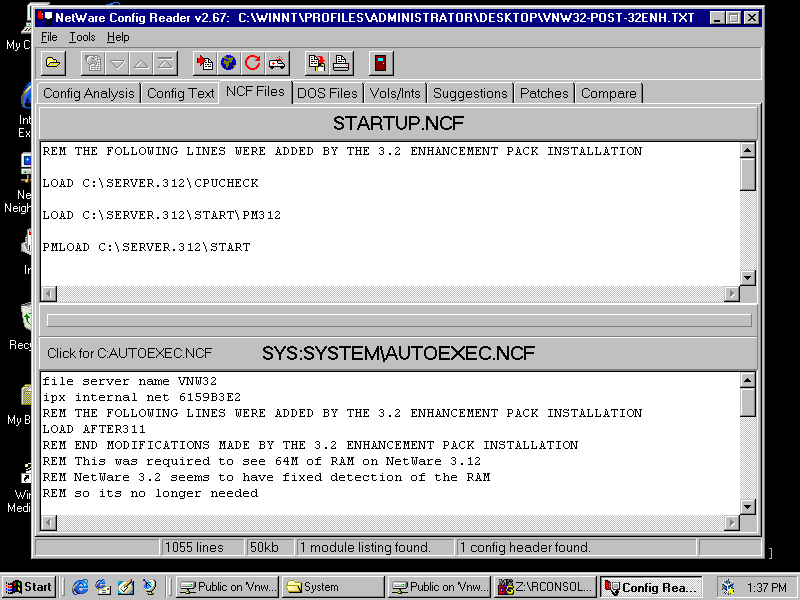Click '1 module listing found.' status entry

pyautogui.click(x=375, y=547)
